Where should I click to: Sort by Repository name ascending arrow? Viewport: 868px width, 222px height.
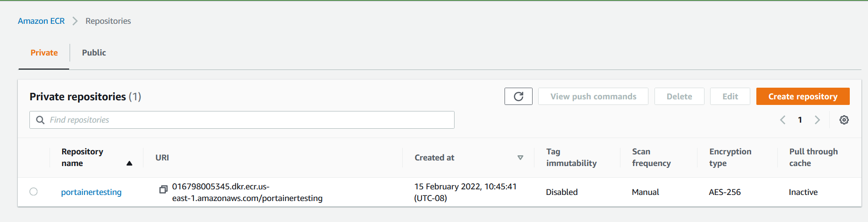coord(129,163)
